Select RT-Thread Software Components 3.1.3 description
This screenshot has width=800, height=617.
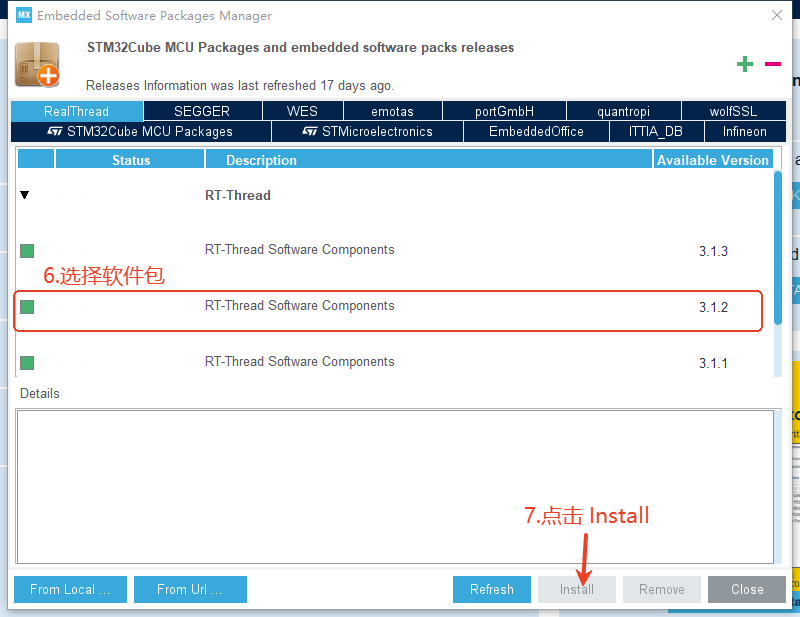pyautogui.click(x=299, y=250)
